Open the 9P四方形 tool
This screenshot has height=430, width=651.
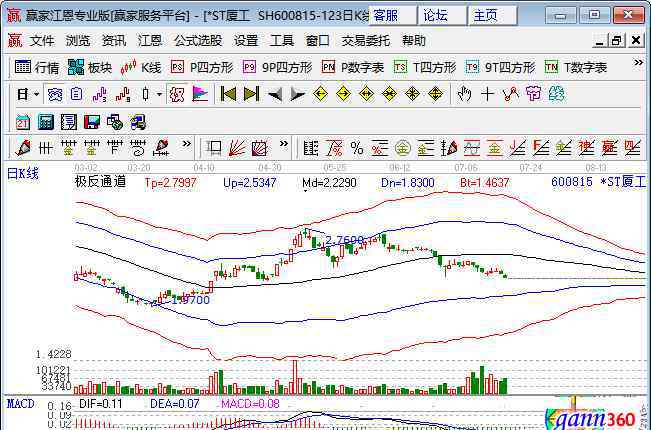point(277,67)
